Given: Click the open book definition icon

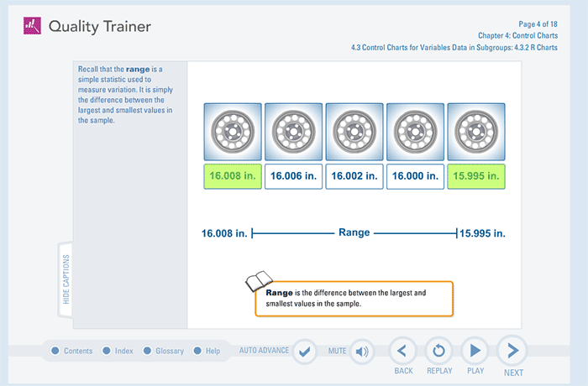Looking at the screenshot, I should (x=259, y=281).
